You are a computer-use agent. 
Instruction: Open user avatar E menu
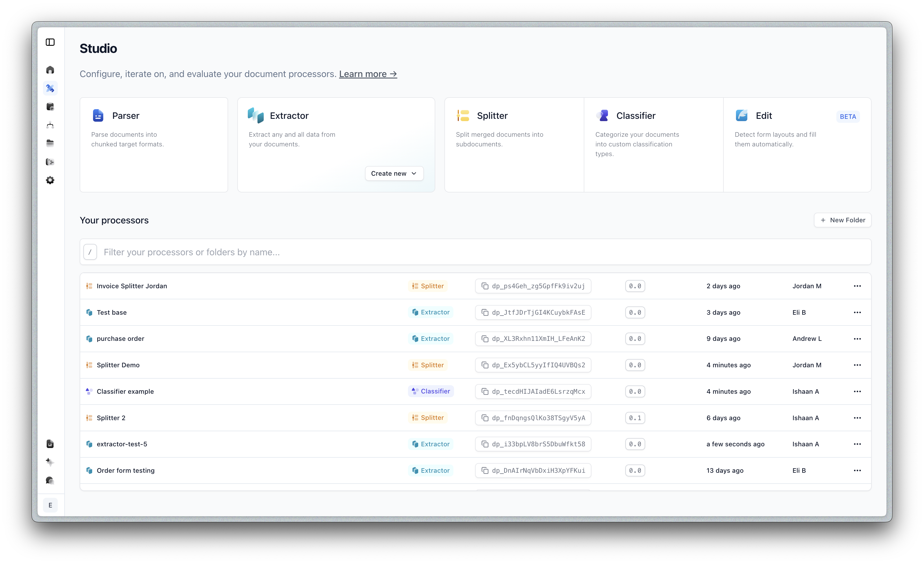(x=50, y=505)
